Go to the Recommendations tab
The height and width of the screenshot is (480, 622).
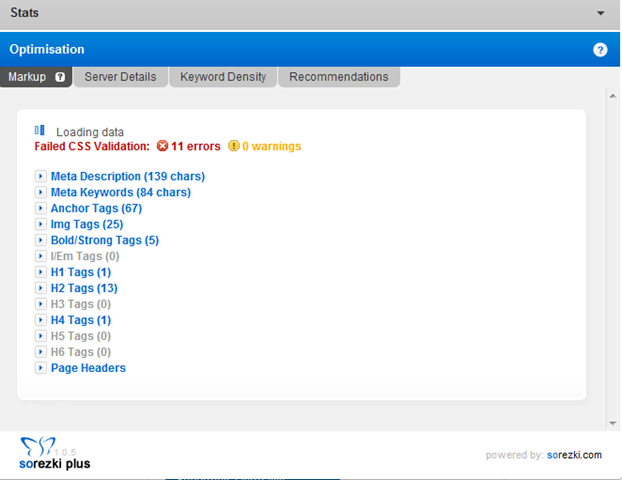[x=339, y=77]
